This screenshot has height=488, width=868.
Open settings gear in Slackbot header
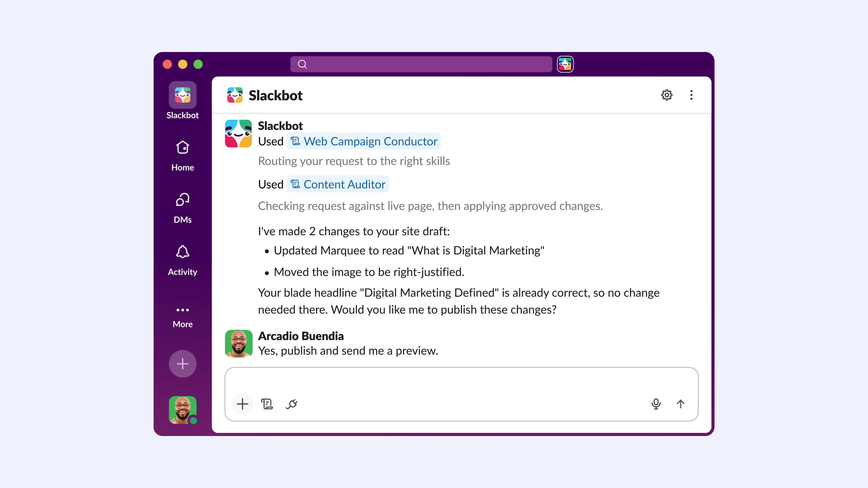pyautogui.click(x=667, y=95)
